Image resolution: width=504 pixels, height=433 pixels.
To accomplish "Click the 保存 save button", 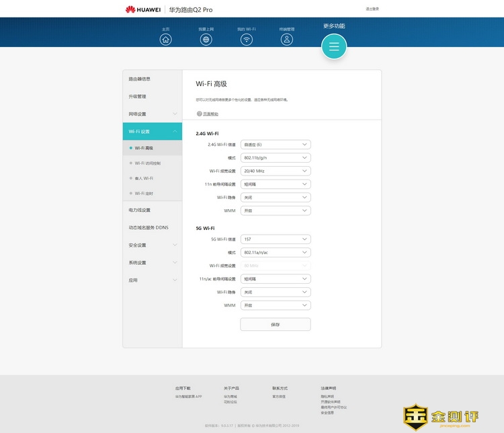I will coord(276,325).
